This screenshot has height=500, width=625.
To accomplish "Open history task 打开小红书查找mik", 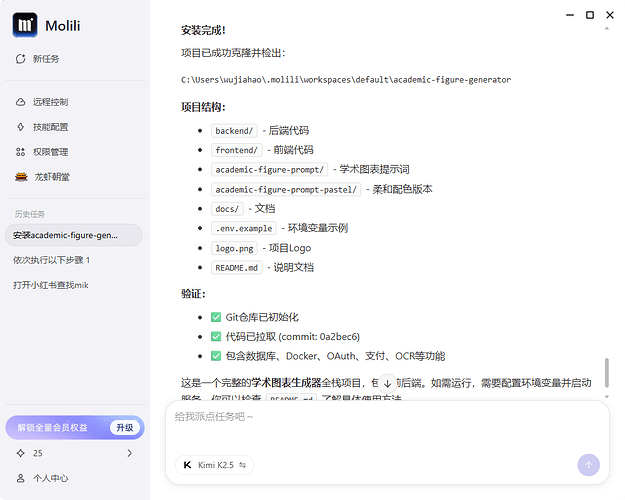I will (51, 285).
